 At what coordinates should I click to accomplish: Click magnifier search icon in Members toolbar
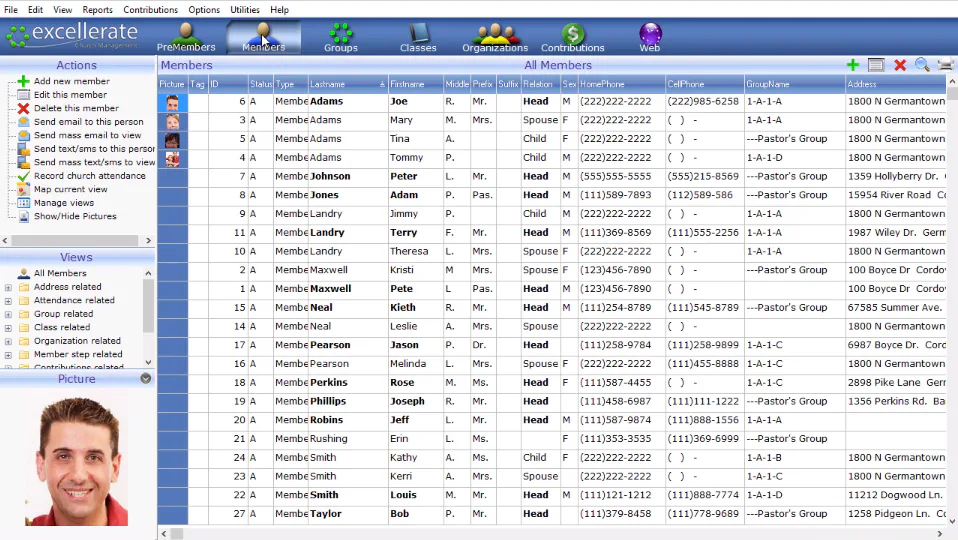pyautogui.click(x=923, y=65)
